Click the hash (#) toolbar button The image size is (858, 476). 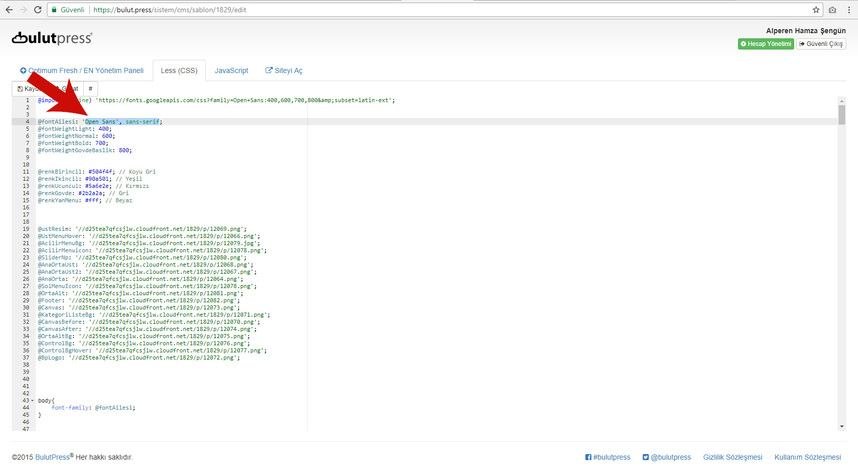(90, 88)
